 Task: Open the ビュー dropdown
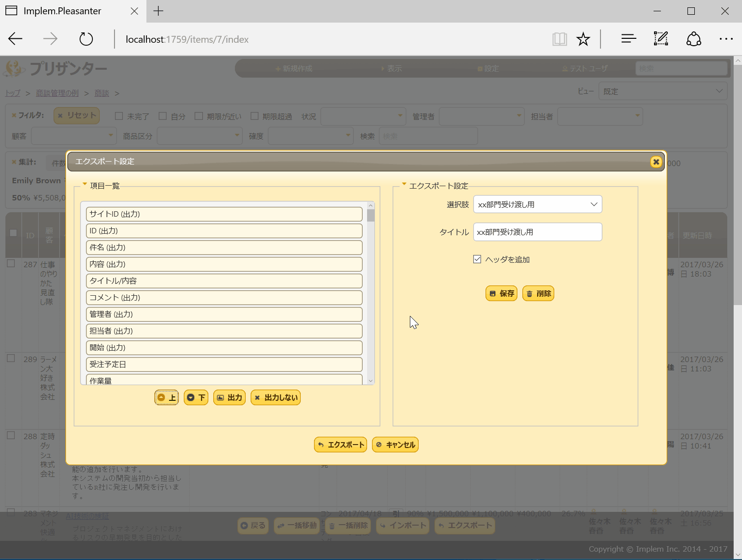(x=662, y=91)
